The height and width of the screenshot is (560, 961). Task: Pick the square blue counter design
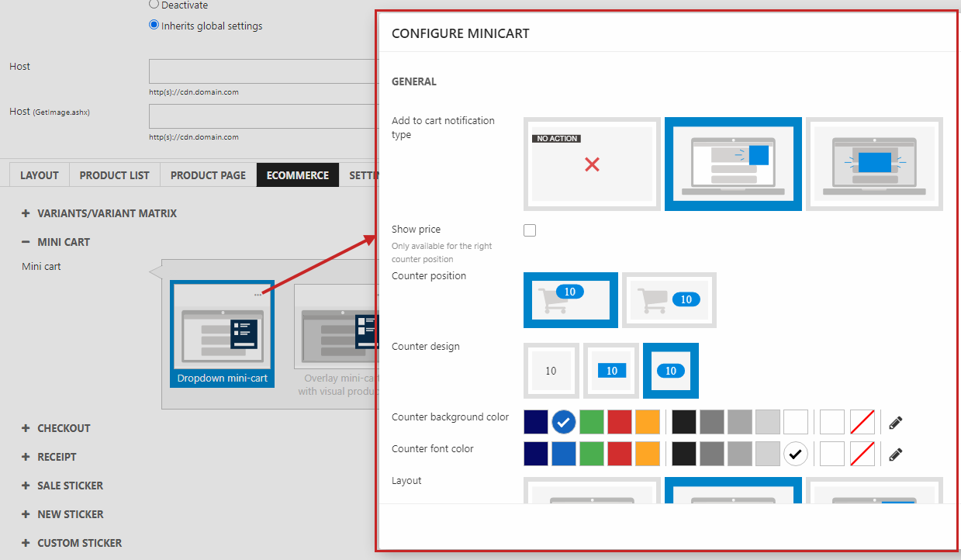coord(611,371)
